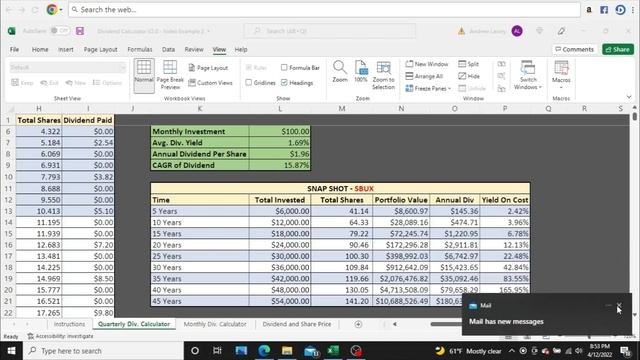
Task: Show hidden system tray icons
Action: (x=511, y=351)
